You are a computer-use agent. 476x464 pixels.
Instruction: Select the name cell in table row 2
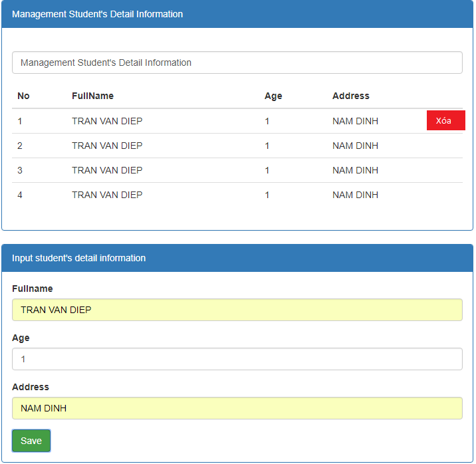click(107, 146)
